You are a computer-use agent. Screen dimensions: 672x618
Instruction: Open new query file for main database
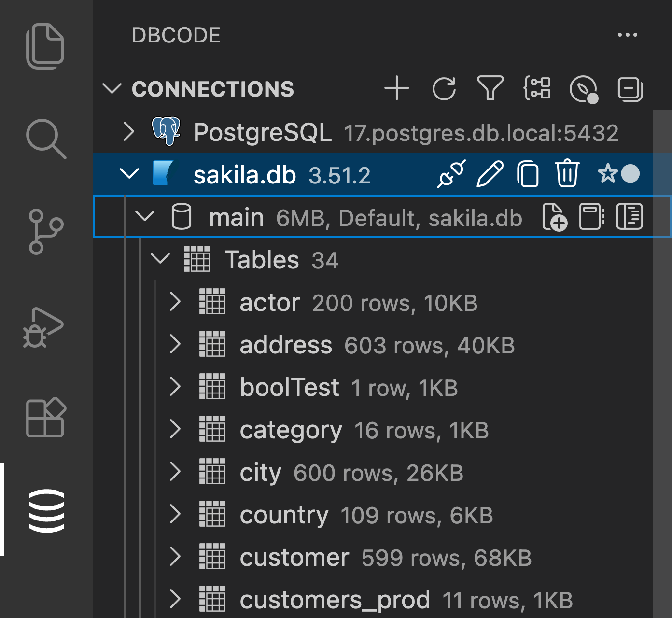tap(554, 217)
